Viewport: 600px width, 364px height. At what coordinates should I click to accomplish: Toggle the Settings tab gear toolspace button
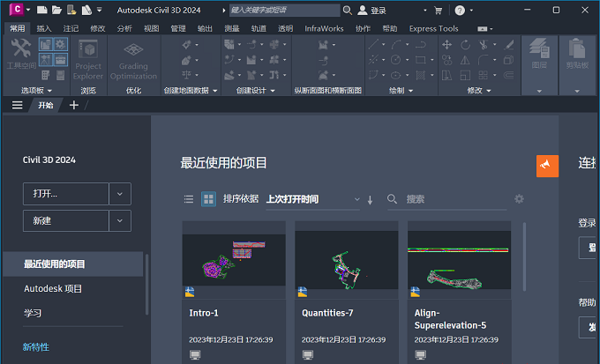click(61, 44)
